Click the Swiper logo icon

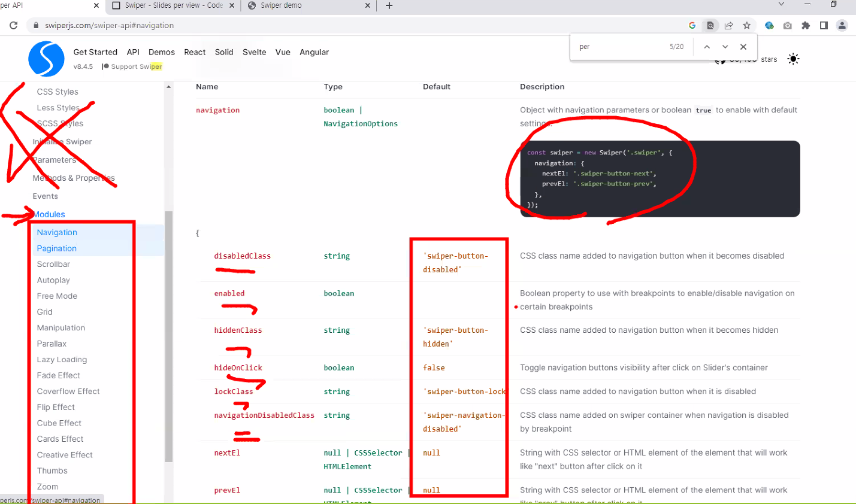[x=46, y=59]
